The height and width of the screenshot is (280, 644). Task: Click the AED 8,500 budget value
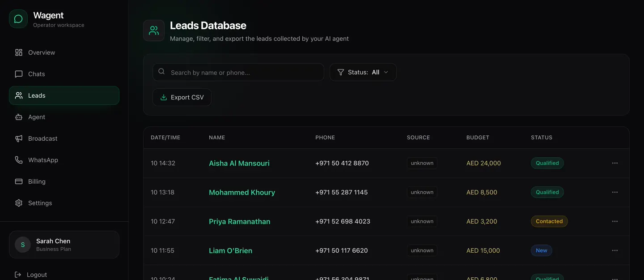(x=482, y=192)
